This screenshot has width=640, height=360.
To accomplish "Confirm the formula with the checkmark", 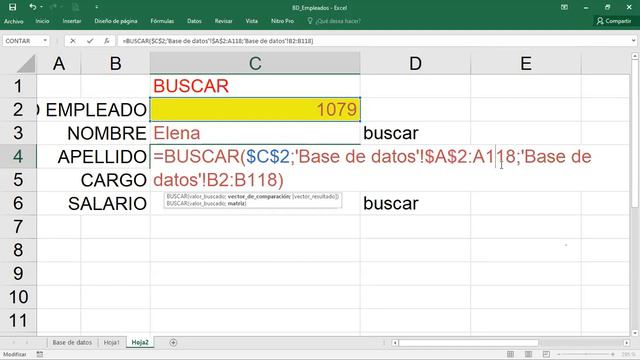I will (90, 41).
